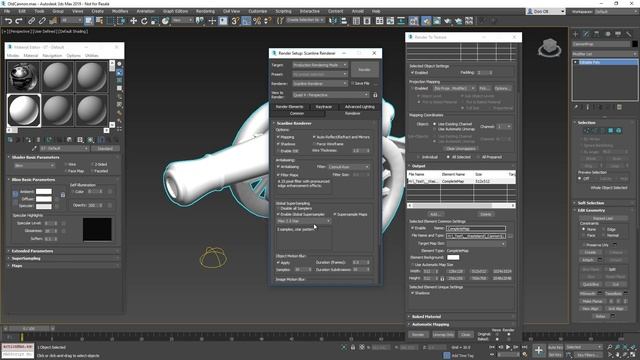This screenshot has width=640, height=360.
Task: Click the Element Background color swatch
Action: (453, 258)
